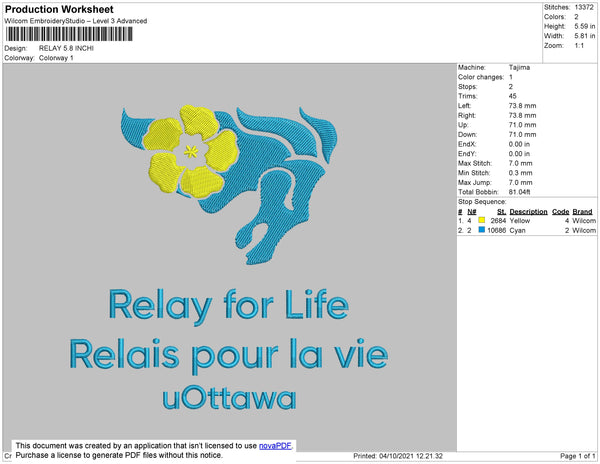Click the embroidered 'Relay for Life' text
Image resolution: width=600 pixels, height=464 pixels.
229,306
